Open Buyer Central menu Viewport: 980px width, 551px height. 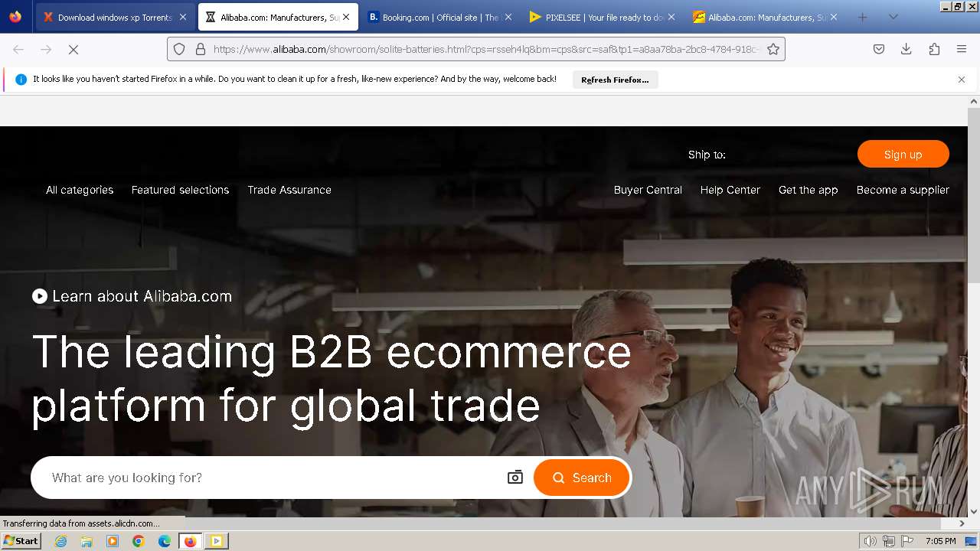[x=648, y=190]
